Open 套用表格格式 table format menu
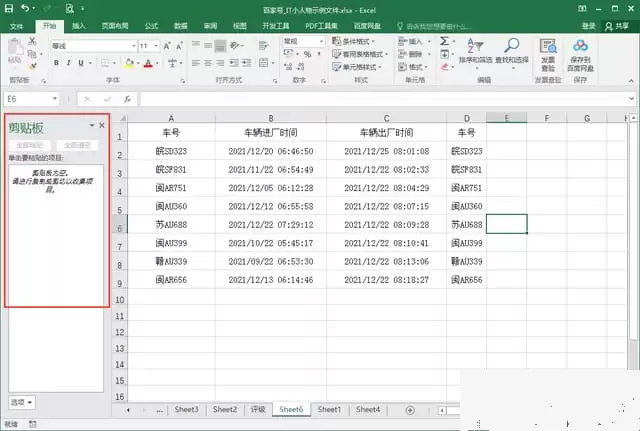 360,54
